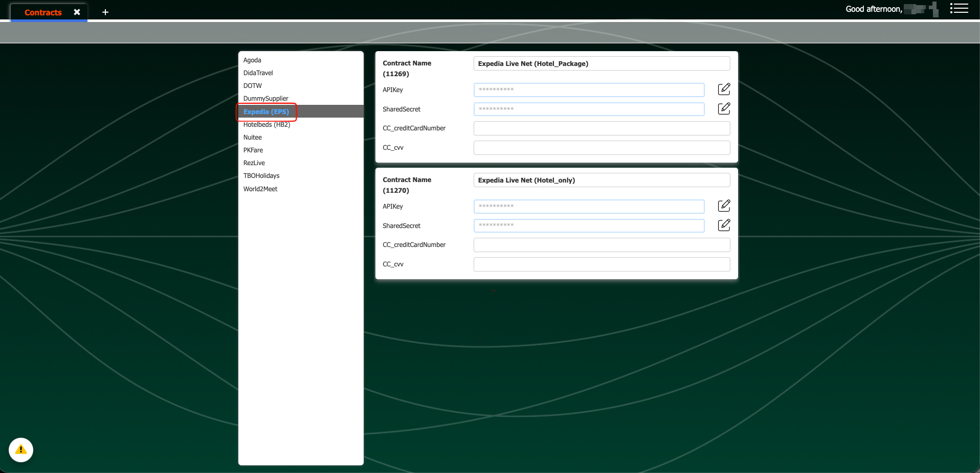This screenshot has height=473, width=980.
Task: Select Agoda supplier
Action: click(x=301, y=60)
